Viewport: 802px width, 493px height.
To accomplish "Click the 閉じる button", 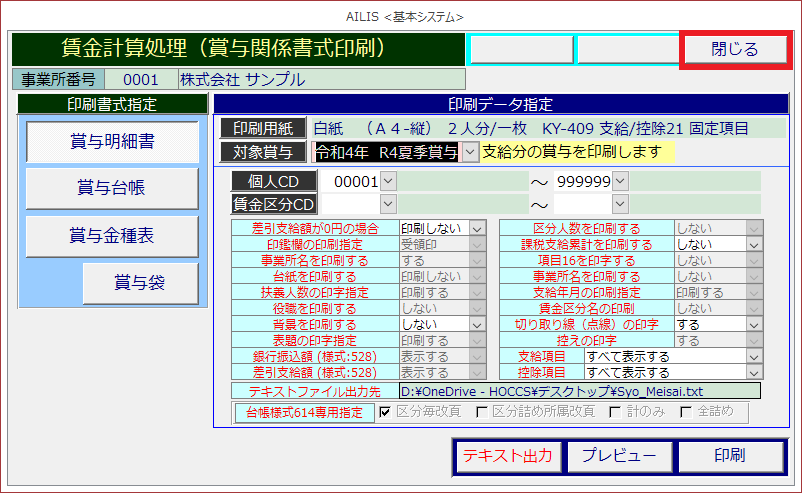I will [x=735, y=49].
